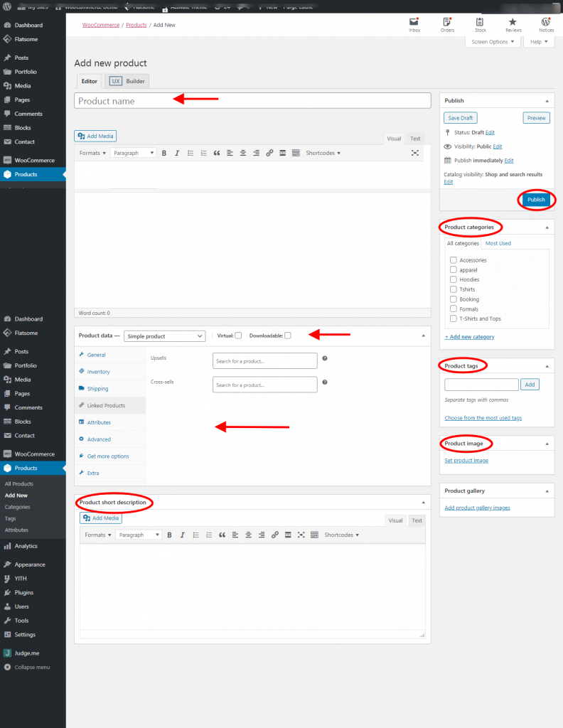Open Shortcodes dropdown in short description toolbar
Image resolution: width=563 pixels, height=728 pixels.
[342, 535]
